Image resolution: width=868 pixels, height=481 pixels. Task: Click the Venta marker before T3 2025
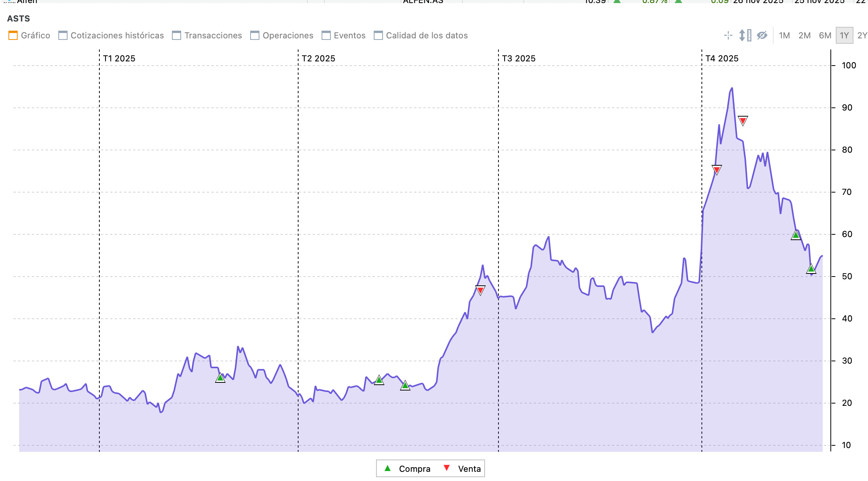coord(480,290)
